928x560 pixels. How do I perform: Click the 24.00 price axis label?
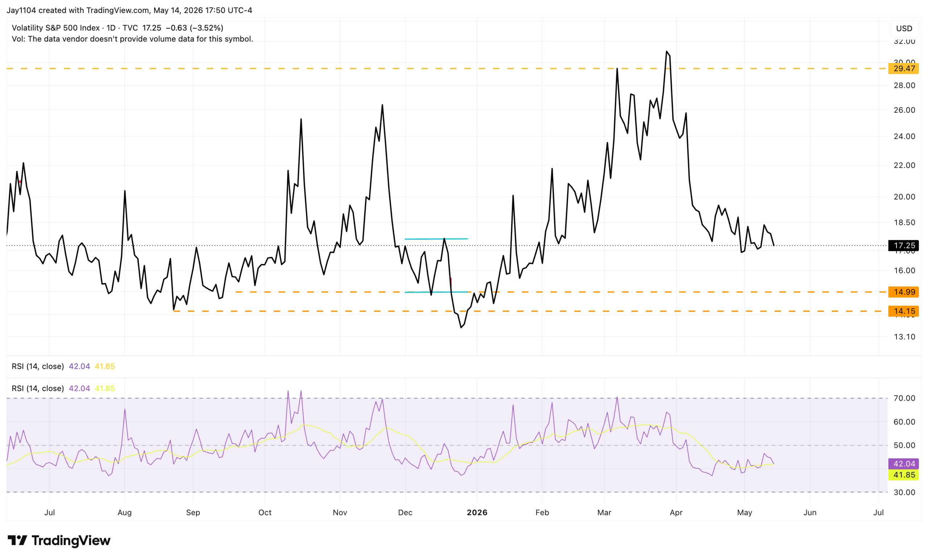pyautogui.click(x=904, y=136)
